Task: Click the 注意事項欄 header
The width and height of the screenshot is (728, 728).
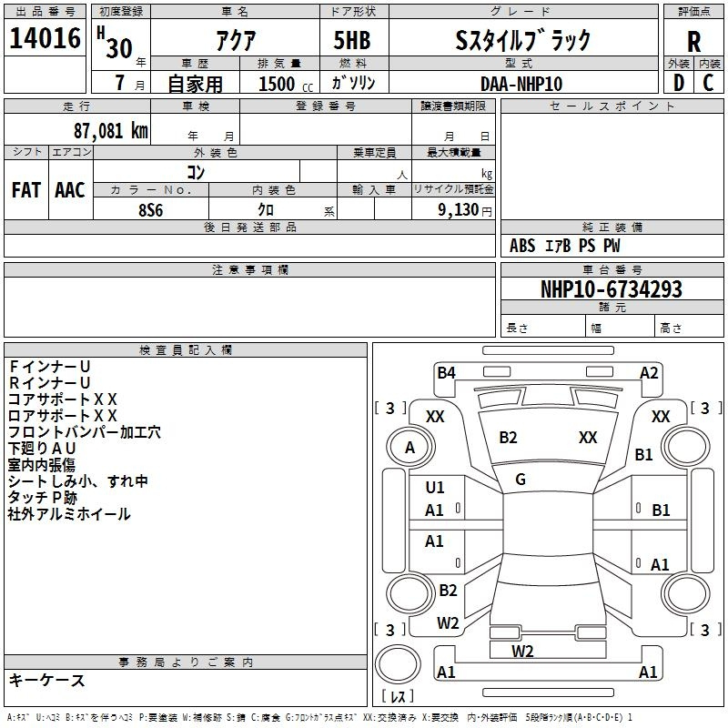Action: (249, 269)
